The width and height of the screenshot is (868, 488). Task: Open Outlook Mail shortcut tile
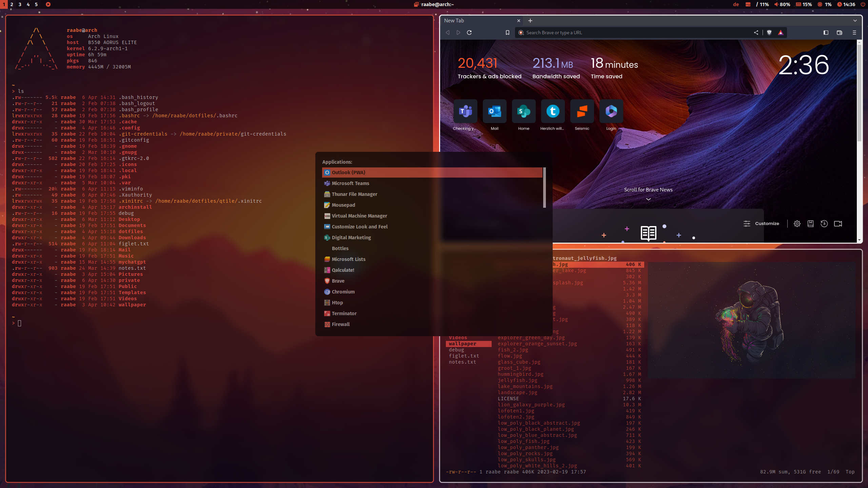pyautogui.click(x=494, y=111)
